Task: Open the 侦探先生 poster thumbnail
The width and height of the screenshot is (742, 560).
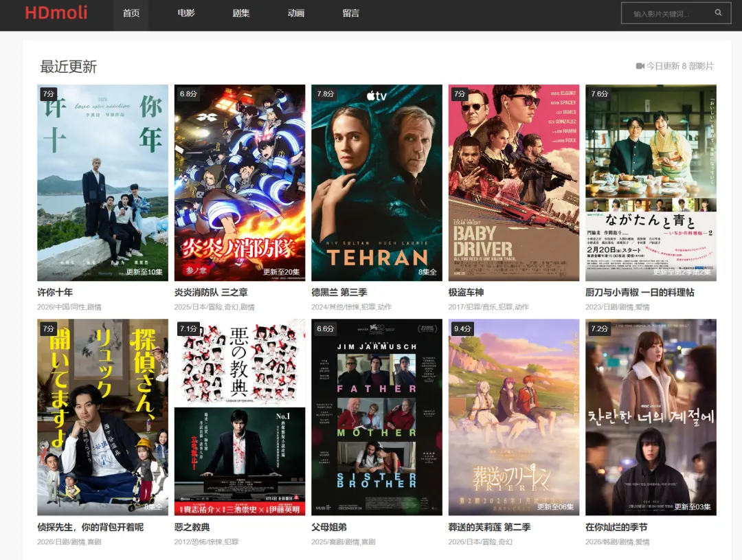Action: pyautogui.click(x=102, y=417)
